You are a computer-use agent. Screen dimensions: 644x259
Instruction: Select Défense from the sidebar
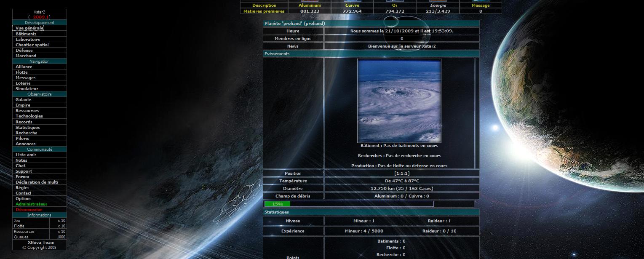[24, 51]
